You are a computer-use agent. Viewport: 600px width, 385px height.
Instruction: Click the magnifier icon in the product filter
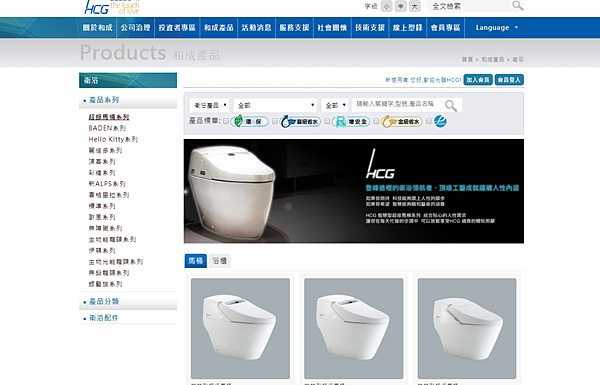(451, 106)
